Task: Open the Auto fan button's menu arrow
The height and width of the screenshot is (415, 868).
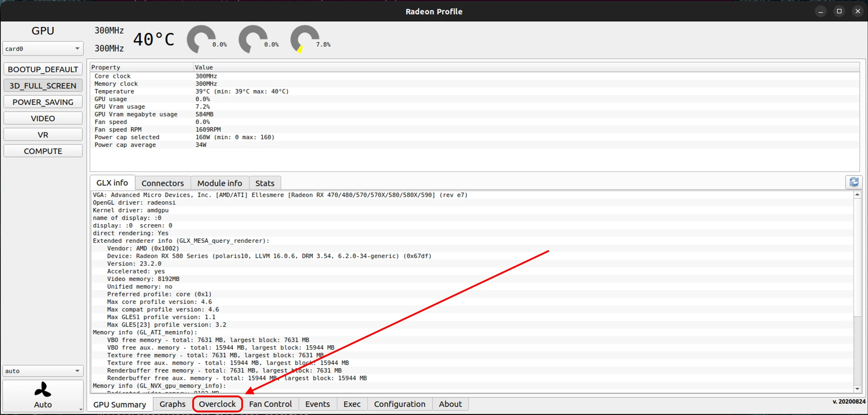Action: pyautogui.click(x=81, y=409)
